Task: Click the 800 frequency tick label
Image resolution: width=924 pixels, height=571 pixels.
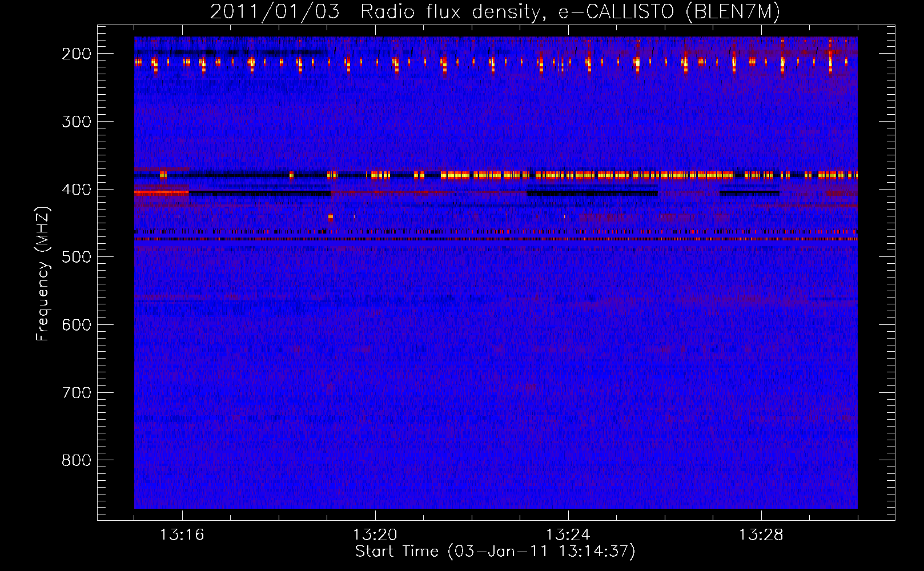Action: (77, 460)
